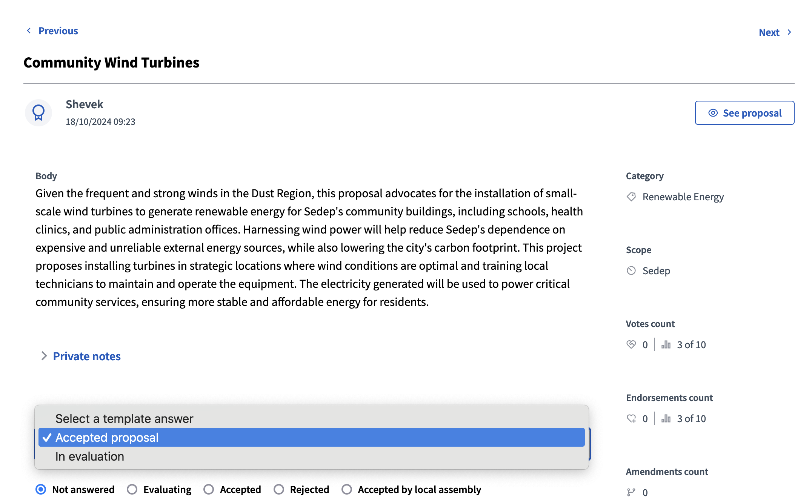Select Accepted by local assembly radio button
Screen dimensions: 812x504
tap(347, 489)
